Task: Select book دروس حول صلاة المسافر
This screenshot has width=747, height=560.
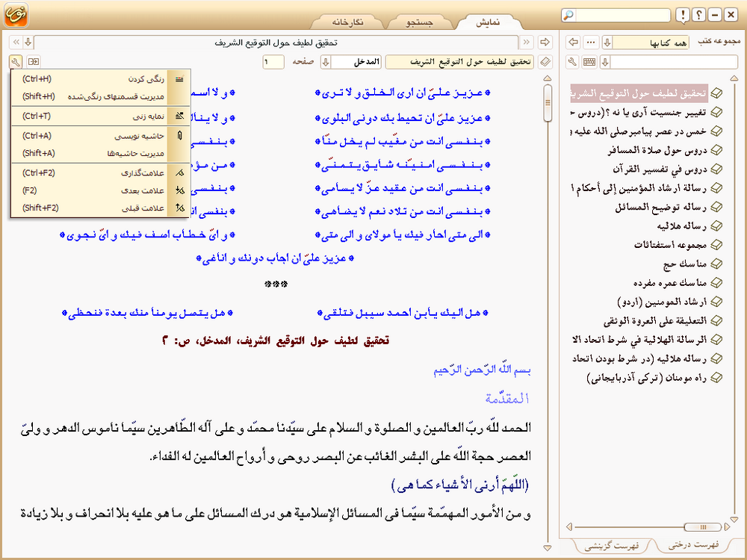Action: (657, 151)
